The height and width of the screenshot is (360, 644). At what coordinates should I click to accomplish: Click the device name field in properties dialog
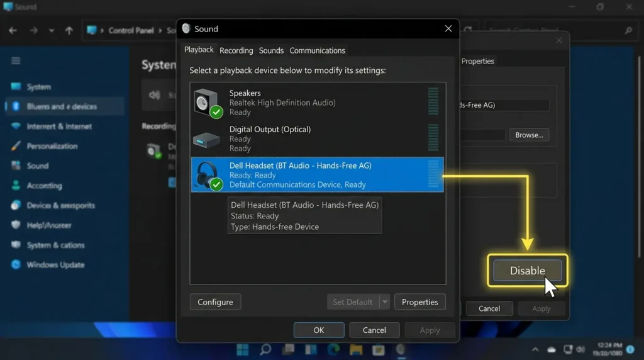click(504, 105)
